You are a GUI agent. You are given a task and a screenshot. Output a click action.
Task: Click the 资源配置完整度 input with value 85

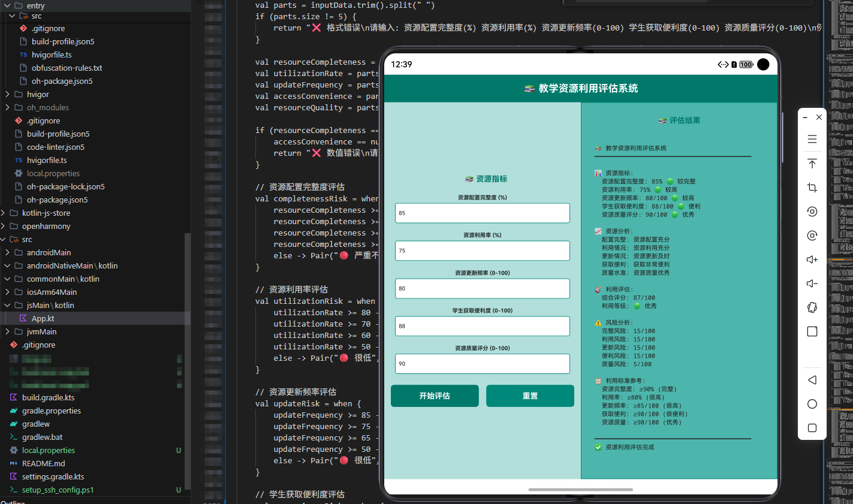coord(483,213)
